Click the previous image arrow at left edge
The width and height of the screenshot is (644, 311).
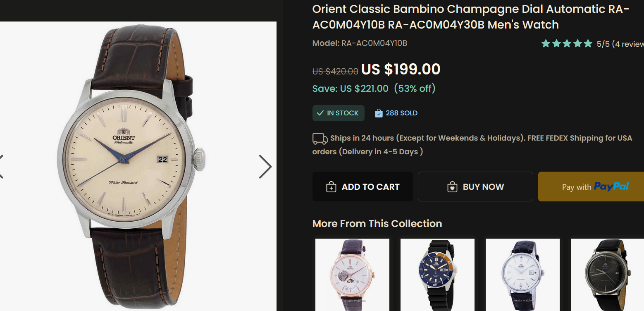pos(1,167)
